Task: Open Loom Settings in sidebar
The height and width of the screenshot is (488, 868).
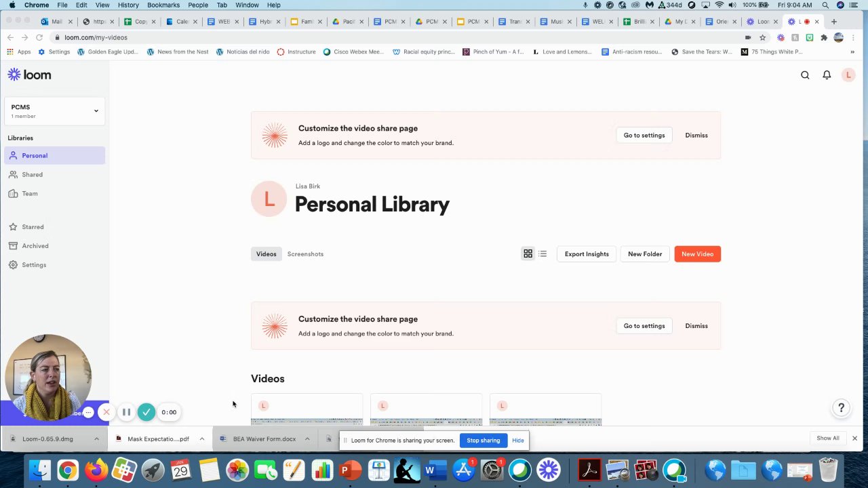Action: [x=54, y=264]
